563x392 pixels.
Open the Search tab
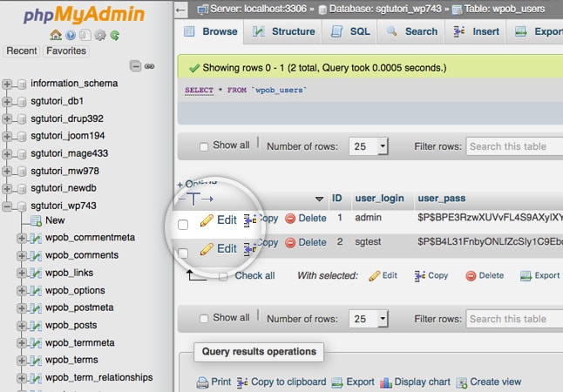411,31
